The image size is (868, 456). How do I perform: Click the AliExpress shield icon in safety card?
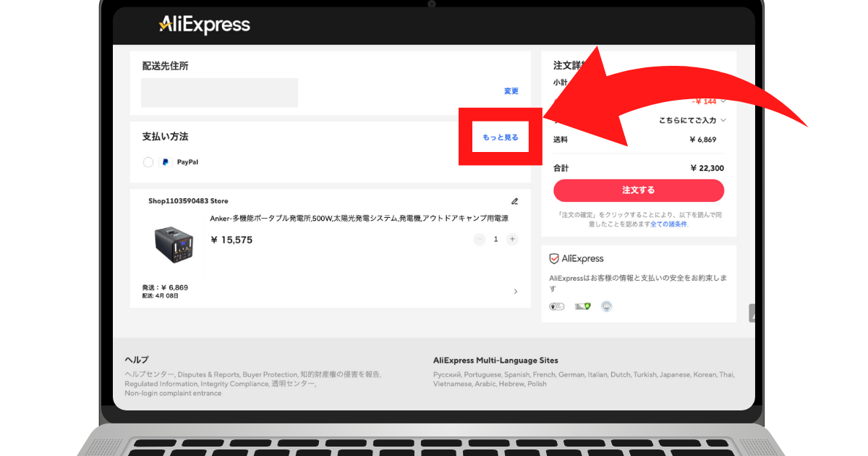554,258
